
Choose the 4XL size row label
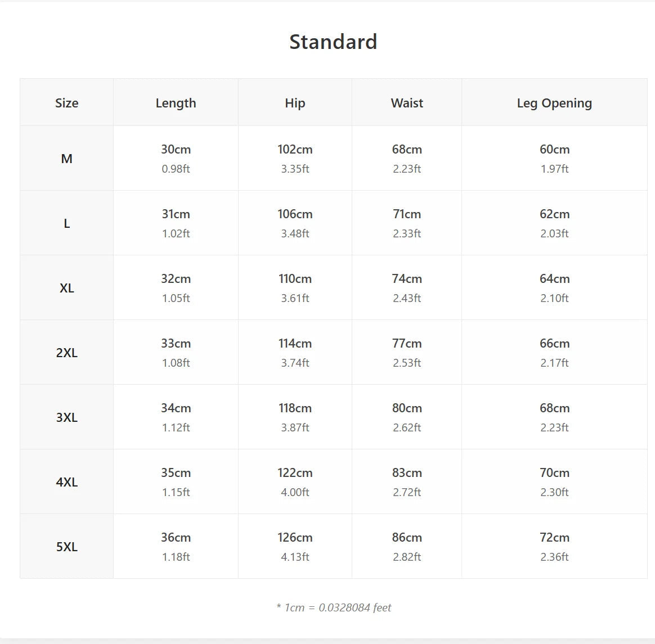[67, 483]
